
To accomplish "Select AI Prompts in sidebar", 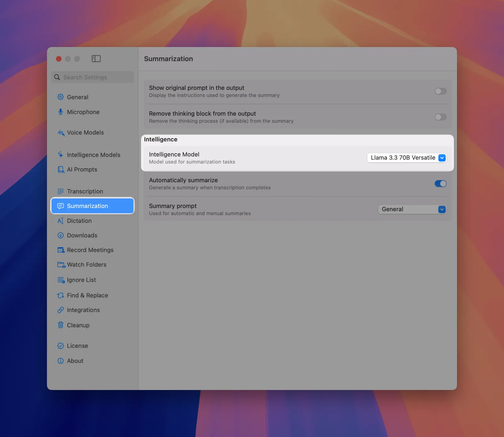I will coord(92,170).
